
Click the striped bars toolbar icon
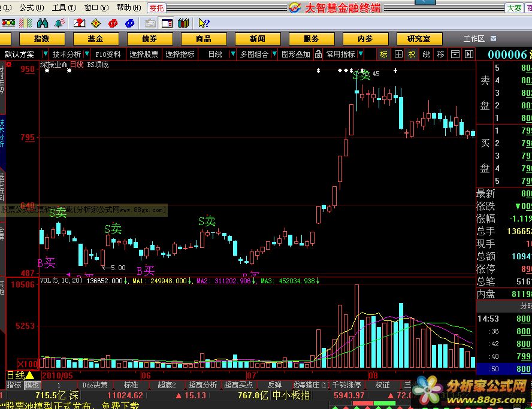[x=25, y=23]
